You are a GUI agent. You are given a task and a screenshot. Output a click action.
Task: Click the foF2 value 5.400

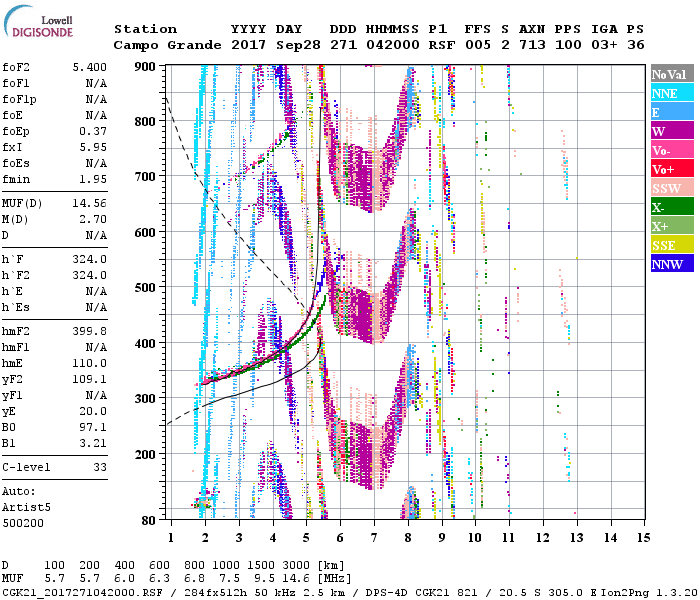click(x=89, y=67)
